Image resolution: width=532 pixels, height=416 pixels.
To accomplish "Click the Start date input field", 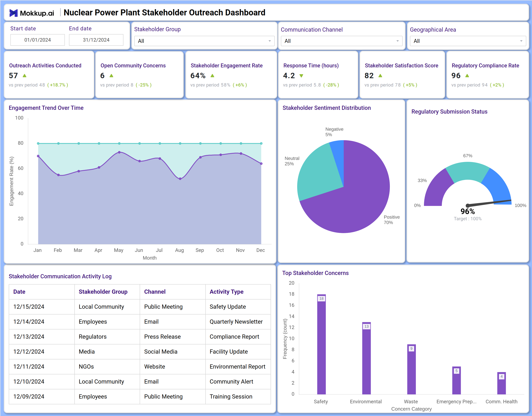I will point(38,40).
